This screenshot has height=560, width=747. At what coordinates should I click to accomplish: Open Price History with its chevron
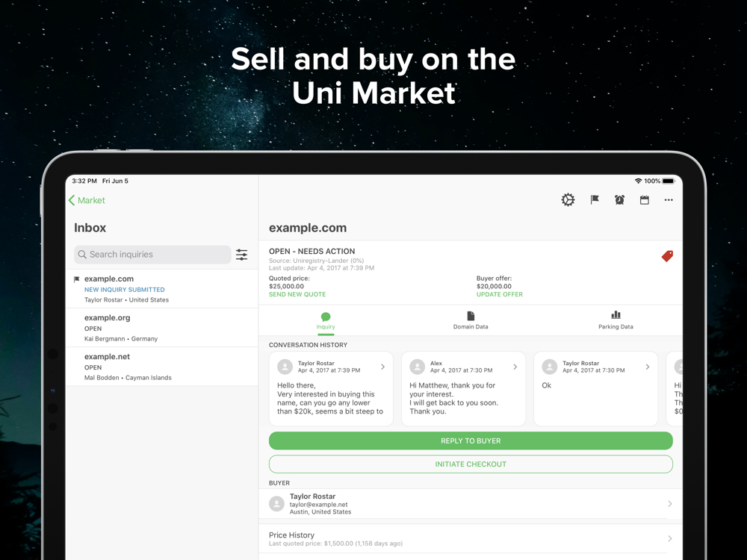(670, 538)
